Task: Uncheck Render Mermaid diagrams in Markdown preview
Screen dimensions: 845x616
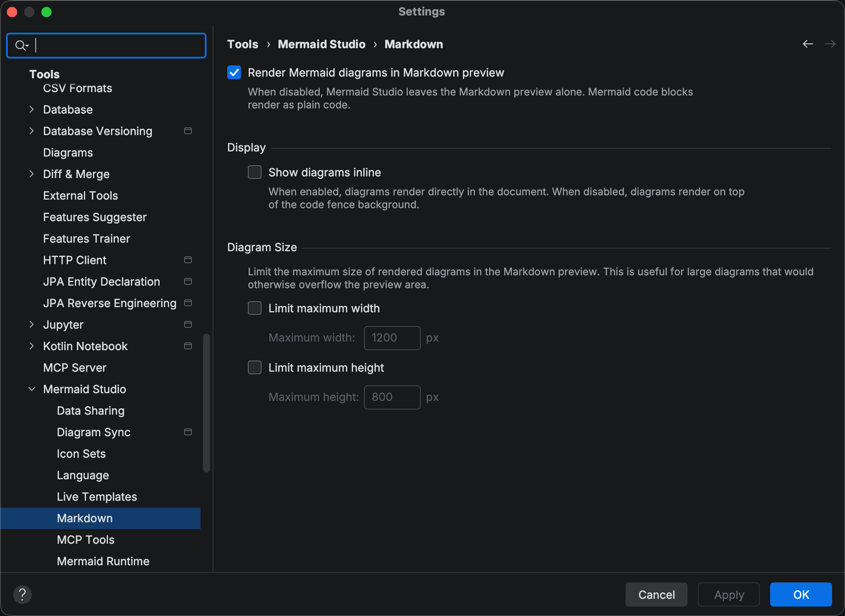Action: [x=234, y=72]
